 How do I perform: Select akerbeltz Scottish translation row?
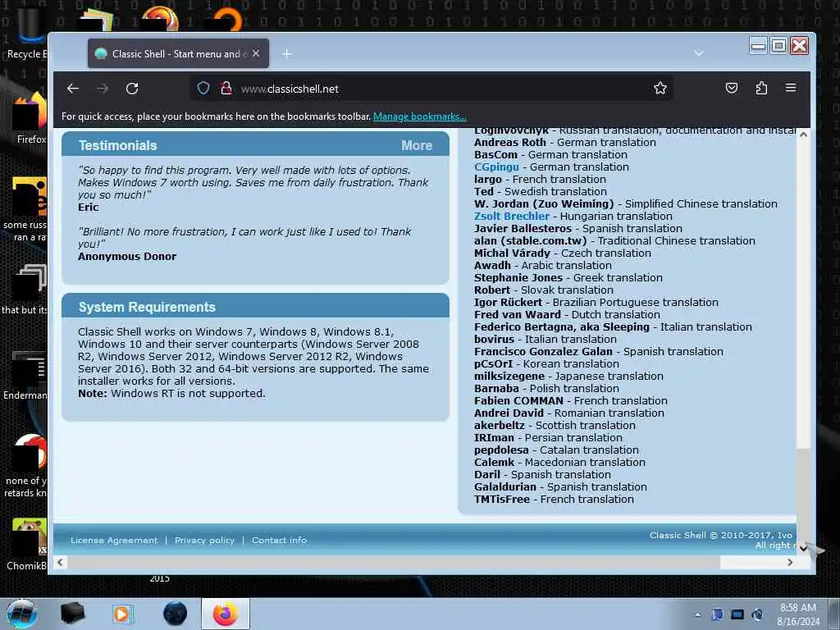click(555, 425)
